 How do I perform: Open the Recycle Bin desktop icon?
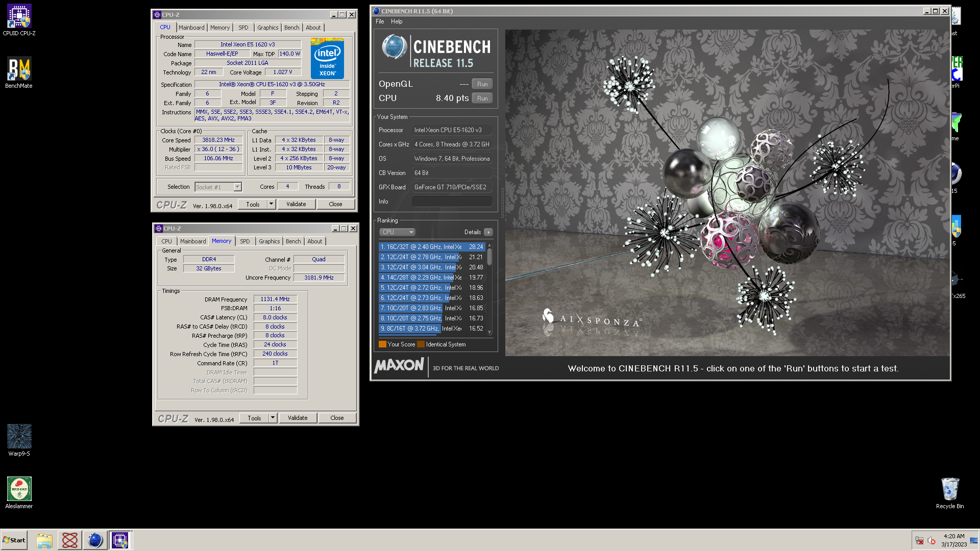[950, 493]
